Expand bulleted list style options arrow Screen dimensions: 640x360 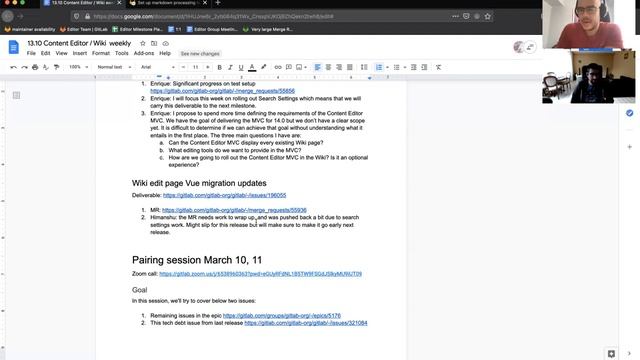(405, 67)
